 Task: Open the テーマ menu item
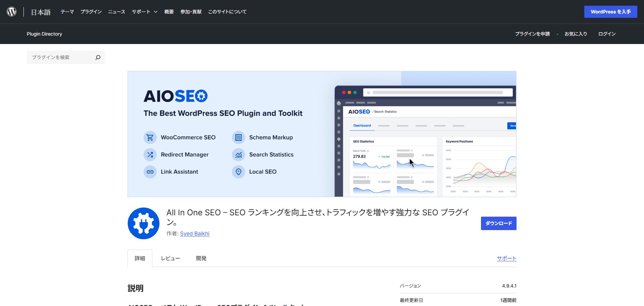click(x=67, y=12)
